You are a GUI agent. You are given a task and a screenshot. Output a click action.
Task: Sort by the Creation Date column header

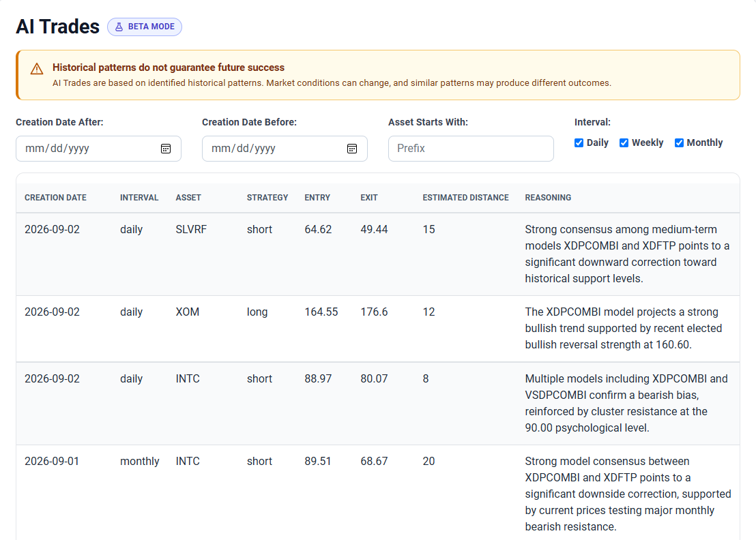coord(55,198)
